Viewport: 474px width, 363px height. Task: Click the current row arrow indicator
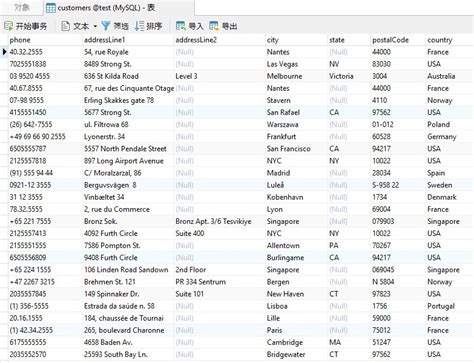click(x=4, y=52)
